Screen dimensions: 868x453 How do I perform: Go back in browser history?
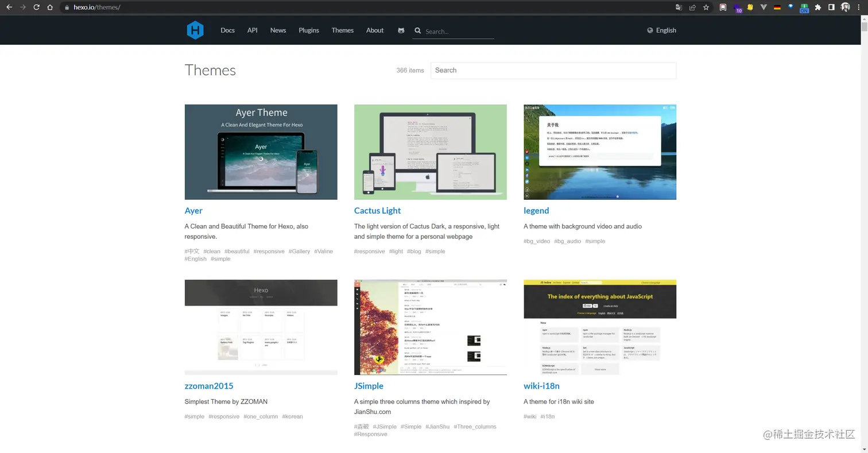click(x=9, y=7)
